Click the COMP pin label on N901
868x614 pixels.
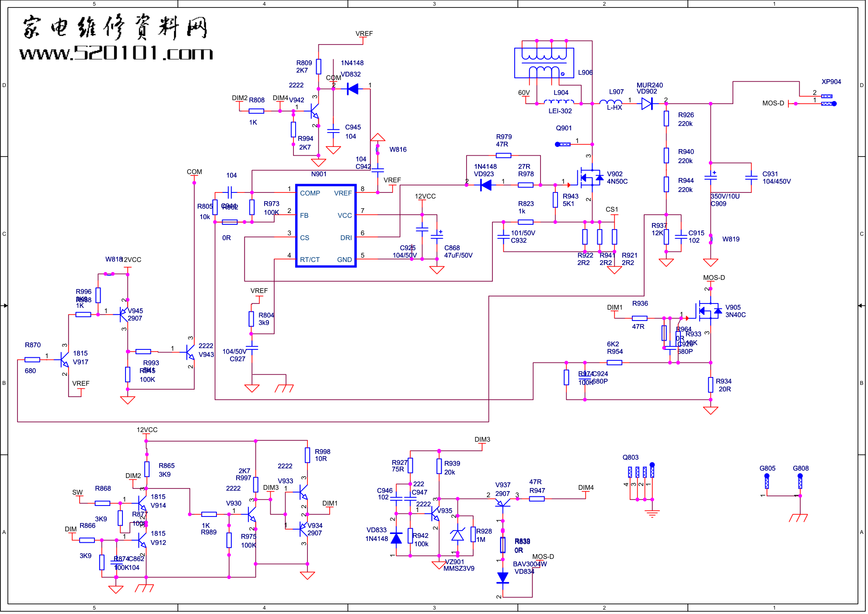(310, 193)
